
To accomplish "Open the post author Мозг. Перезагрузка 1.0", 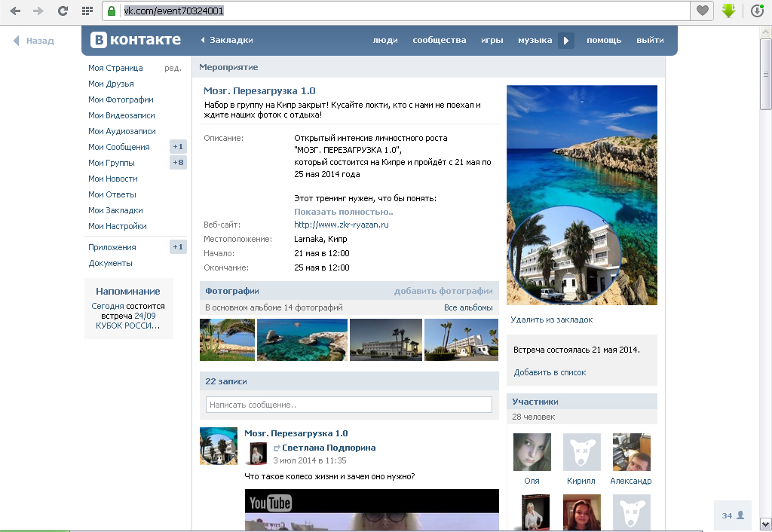I will 296,433.
